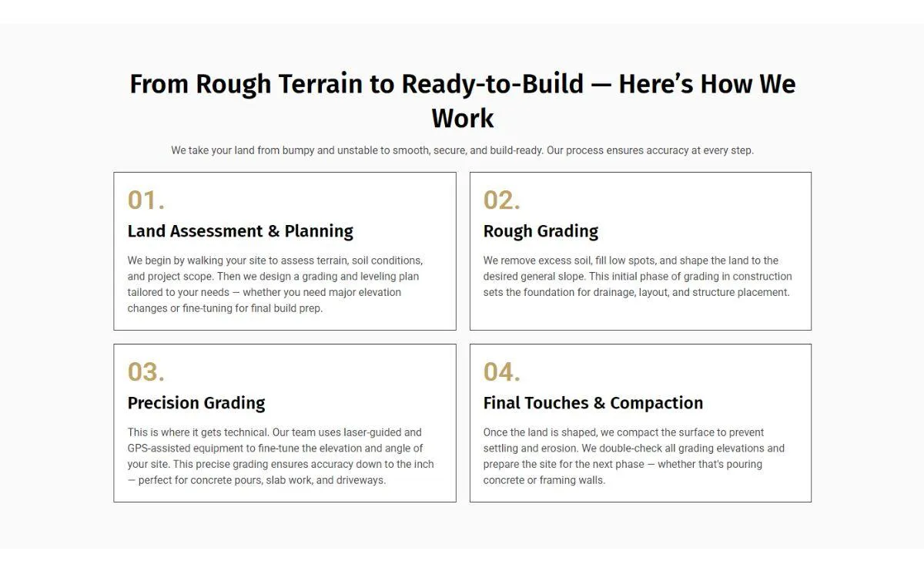The height and width of the screenshot is (578, 924).
Task: Click the 'Rough Grading' card title
Action: 541,231
